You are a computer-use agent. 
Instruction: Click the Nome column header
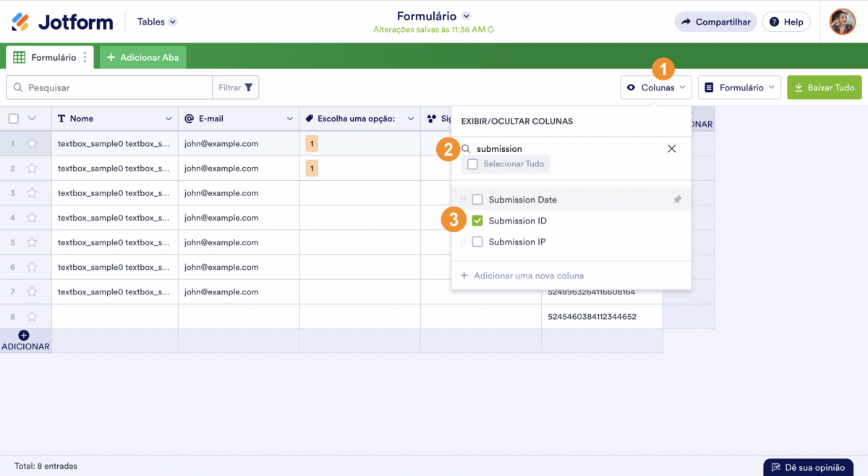coord(115,119)
